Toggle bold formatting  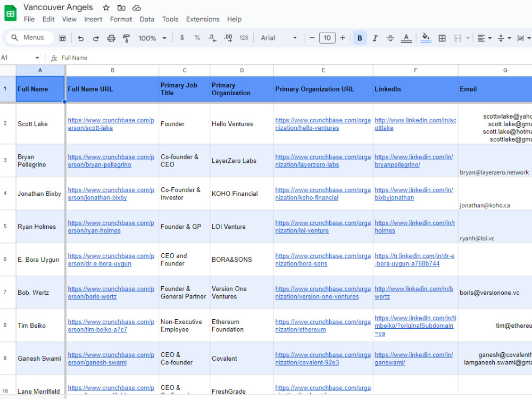360,38
